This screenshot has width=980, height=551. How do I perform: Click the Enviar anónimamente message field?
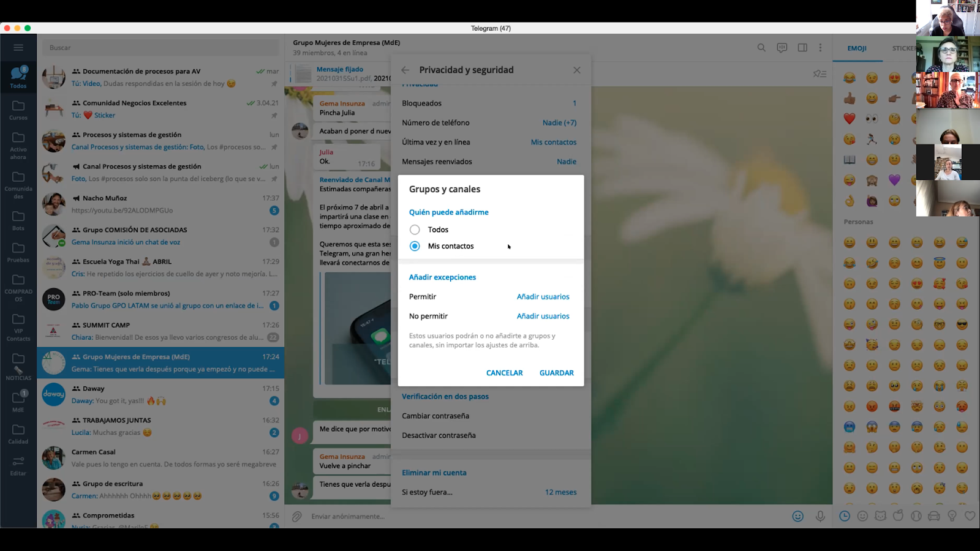point(545,516)
